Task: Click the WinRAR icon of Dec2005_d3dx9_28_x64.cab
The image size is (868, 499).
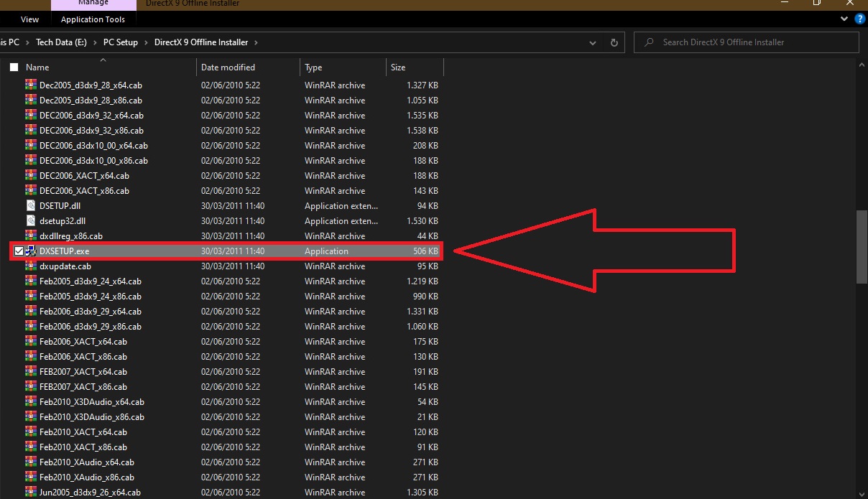Action: coord(31,85)
